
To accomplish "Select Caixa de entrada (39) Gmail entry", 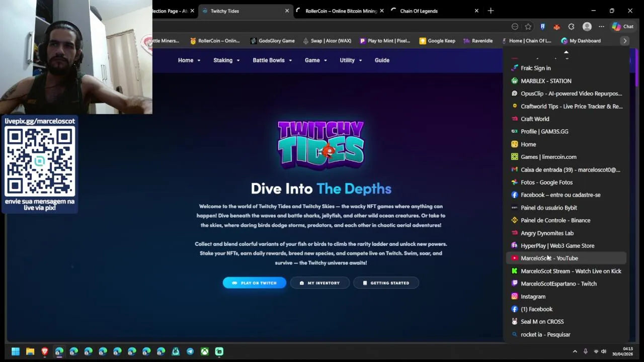I will (x=566, y=170).
